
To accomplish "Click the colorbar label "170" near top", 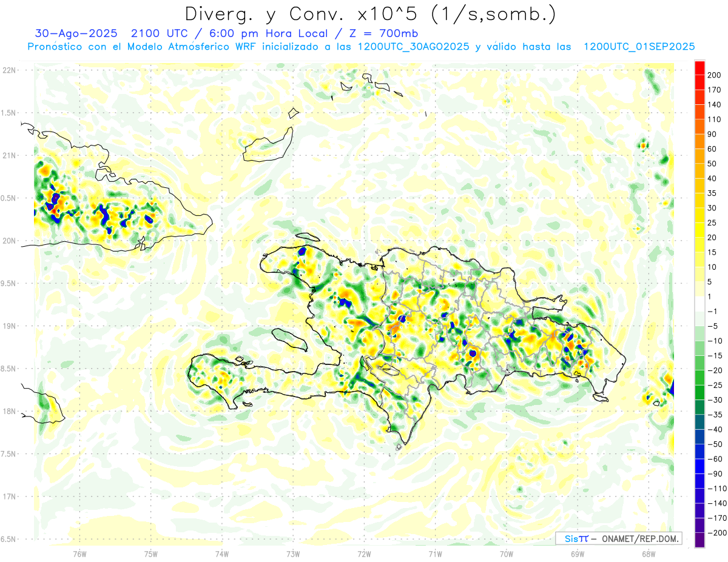I will [714, 90].
